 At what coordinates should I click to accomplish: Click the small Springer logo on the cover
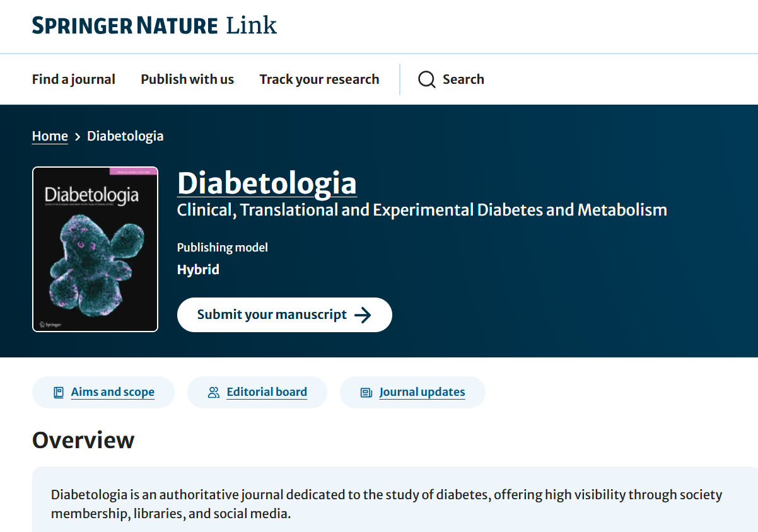click(x=49, y=324)
